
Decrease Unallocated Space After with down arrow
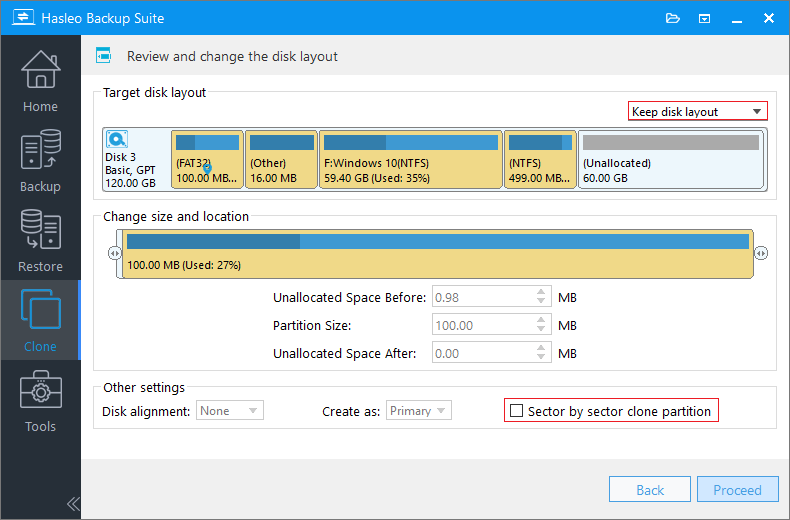pos(541,357)
